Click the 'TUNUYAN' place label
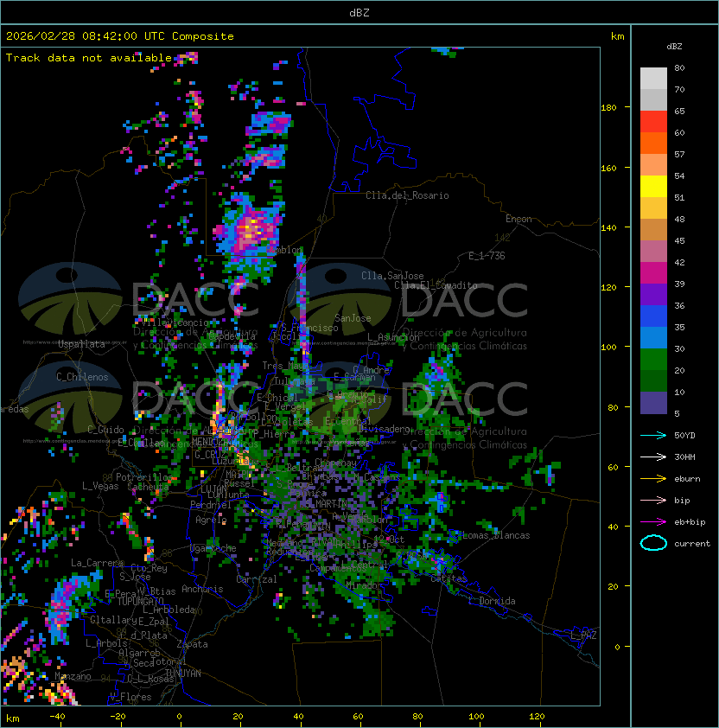This screenshot has height=728, width=719. tap(183, 674)
